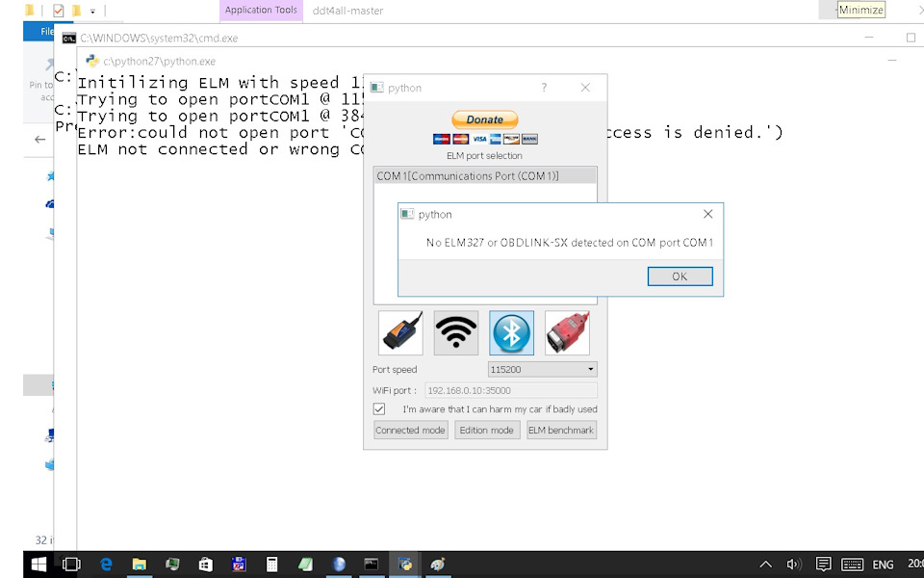The width and height of the screenshot is (924, 578).
Task: Toggle the 'can harm my car' checkbox
Action: tap(379, 408)
